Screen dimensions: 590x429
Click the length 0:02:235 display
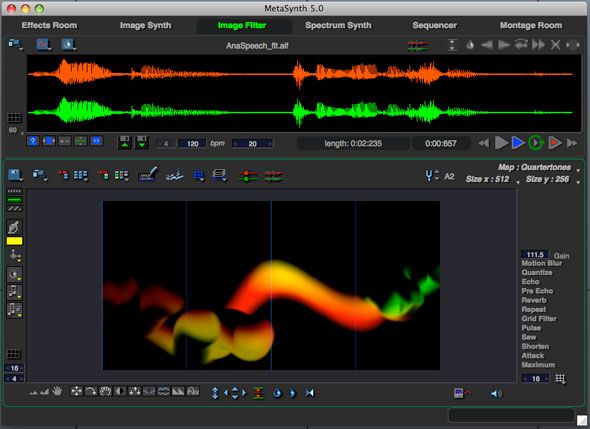click(x=353, y=143)
